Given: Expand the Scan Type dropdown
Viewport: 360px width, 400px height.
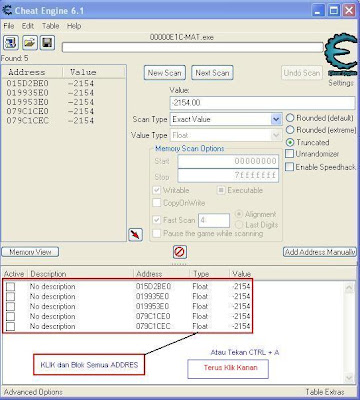Looking at the screenshot, I should [x=276, y=119].
